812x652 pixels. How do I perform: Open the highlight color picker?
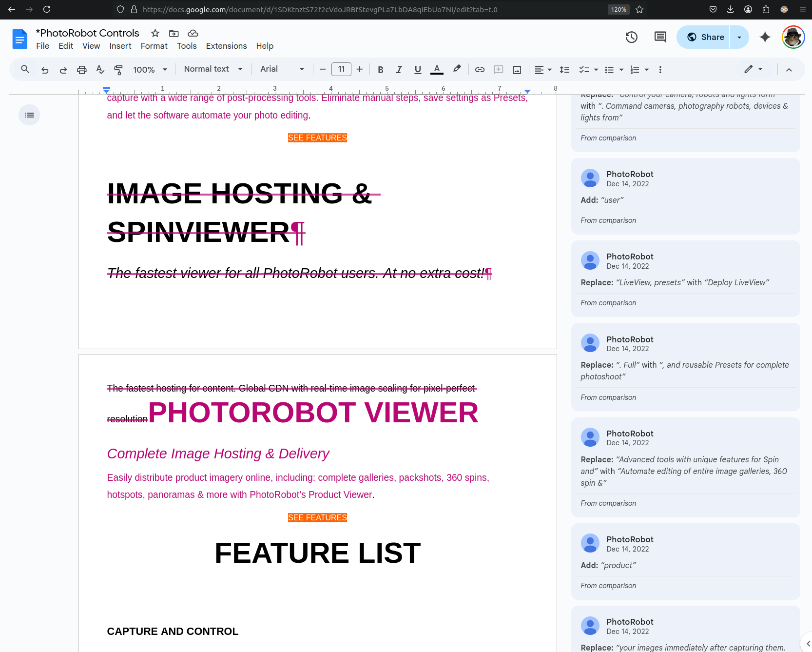pyautogui.click(x=457, y=70)
